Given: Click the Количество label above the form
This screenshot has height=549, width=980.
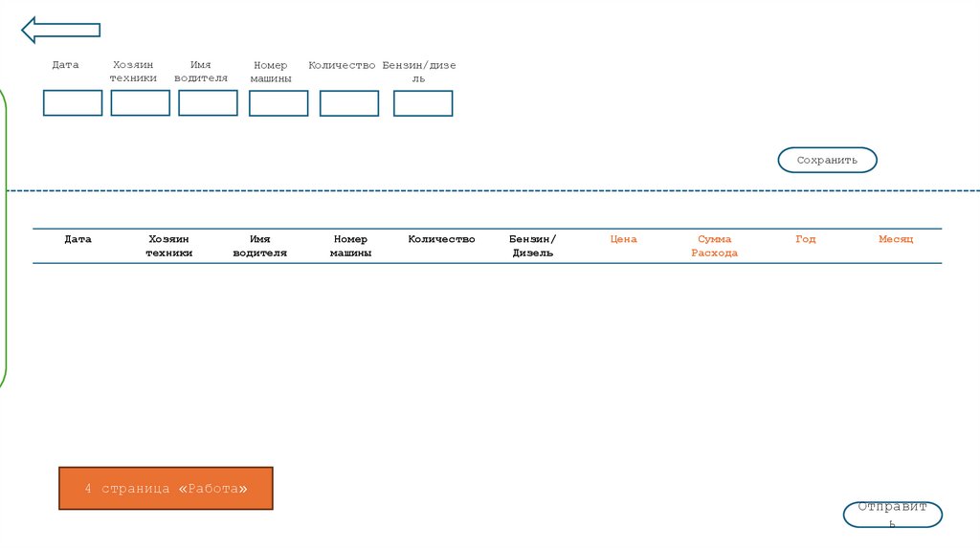Looking at the screenshot, I should [342, 66].
